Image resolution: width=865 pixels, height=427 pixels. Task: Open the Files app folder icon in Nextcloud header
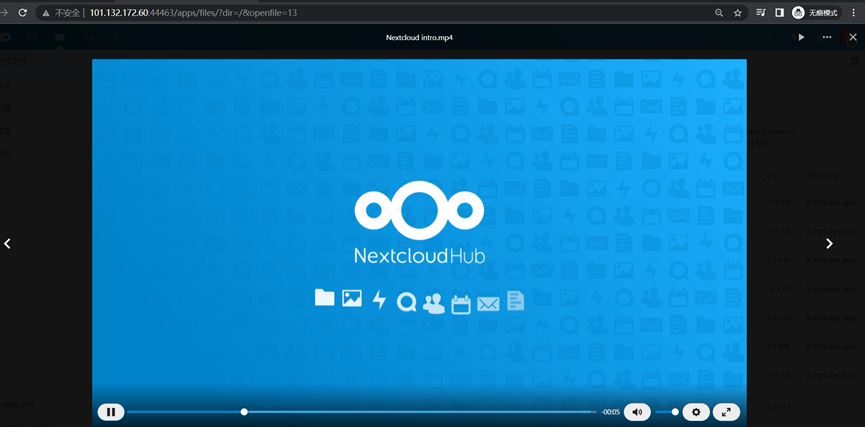[x=60, y=37]
